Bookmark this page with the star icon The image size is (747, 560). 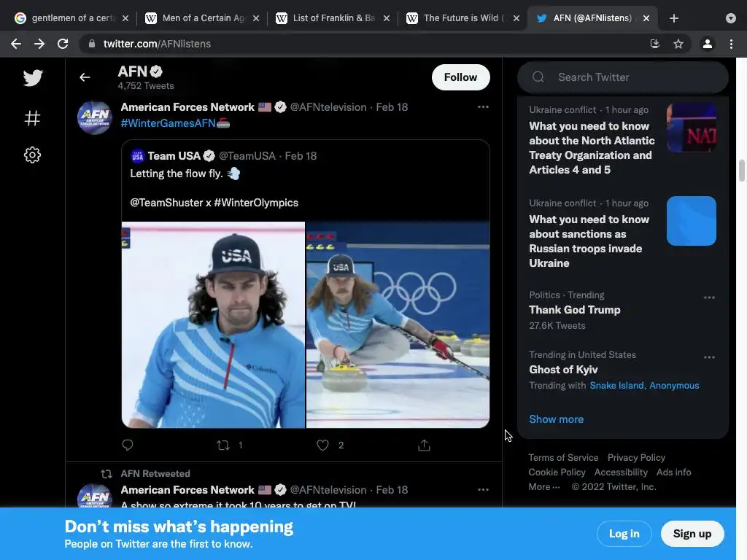pos(678,44)
